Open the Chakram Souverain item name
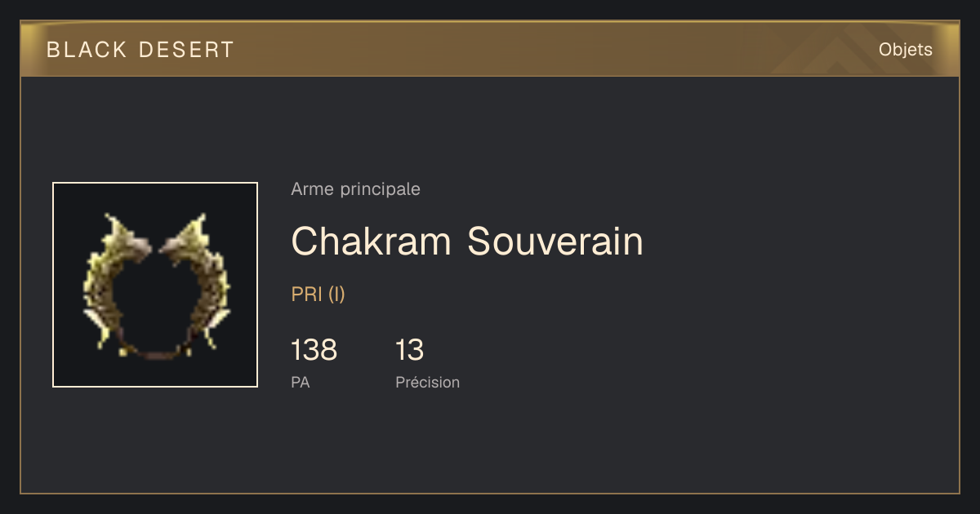The image size is (980, 514). pos(467,241)
